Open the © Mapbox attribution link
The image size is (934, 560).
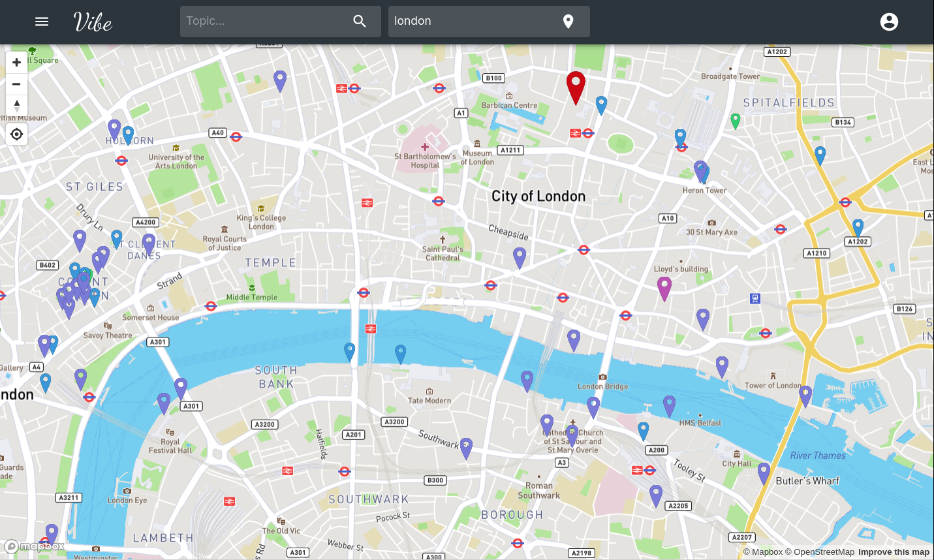pos(763,552)
